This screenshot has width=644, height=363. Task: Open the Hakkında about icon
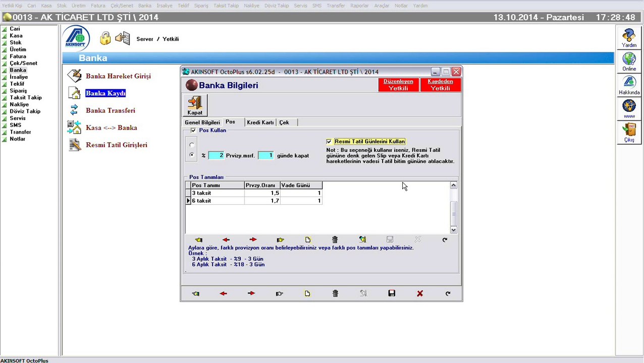point(629,86)
